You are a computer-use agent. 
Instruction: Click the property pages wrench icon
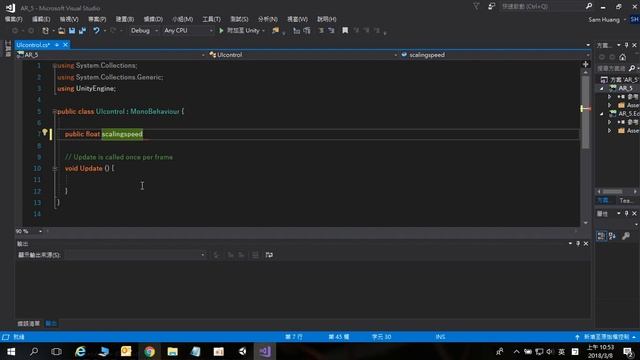coord(626,236)
